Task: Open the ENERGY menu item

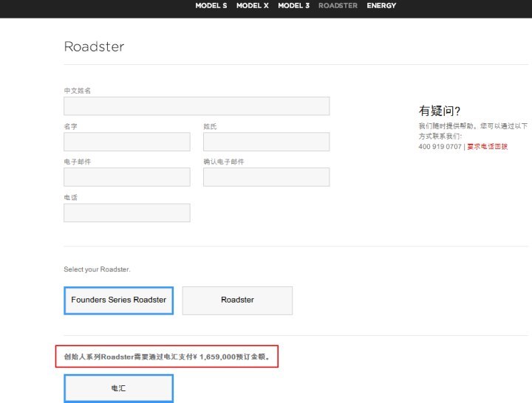Action: (381, 6)
